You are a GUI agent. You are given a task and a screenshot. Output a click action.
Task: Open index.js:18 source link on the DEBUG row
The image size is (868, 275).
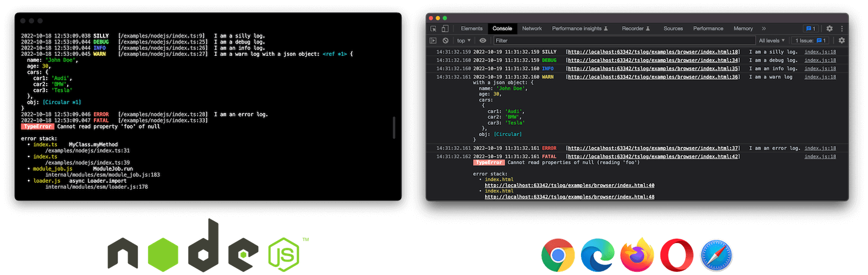[820, 60]
